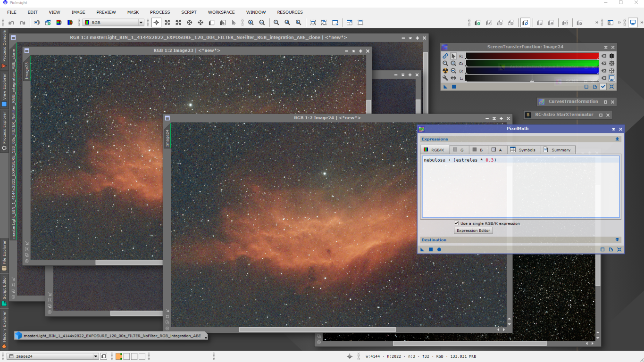Open the PROCESS menu
Screen dimensions: 644x362
(x=160, y=12)
